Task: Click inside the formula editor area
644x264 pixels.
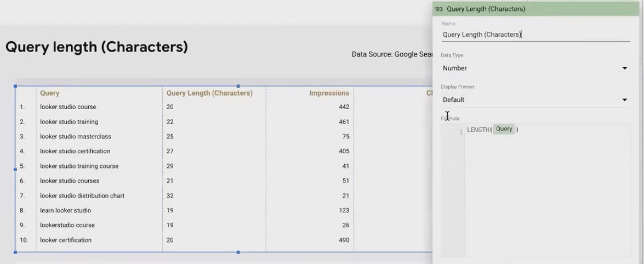Action: click(x=548, y=190)
